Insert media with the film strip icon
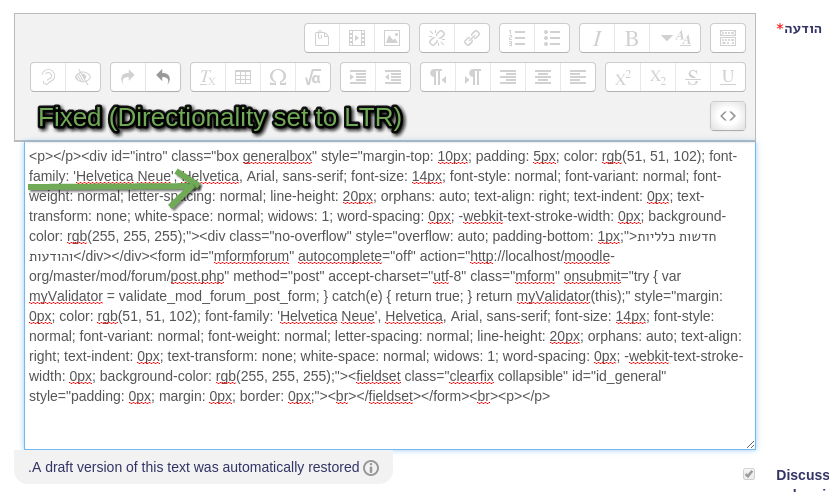 (357, 38)
